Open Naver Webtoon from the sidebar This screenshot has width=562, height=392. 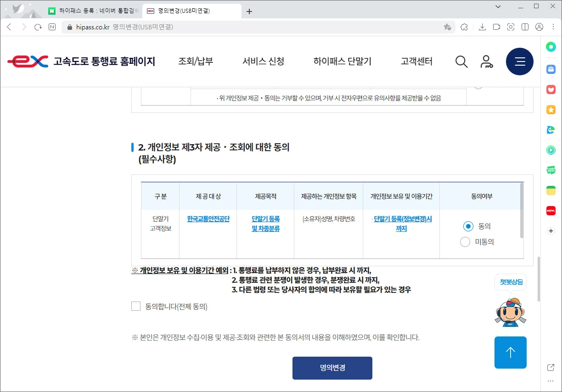(551, 170)
